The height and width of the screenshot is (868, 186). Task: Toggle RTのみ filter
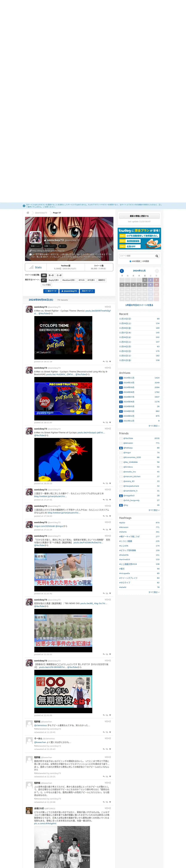pos(82,280)
